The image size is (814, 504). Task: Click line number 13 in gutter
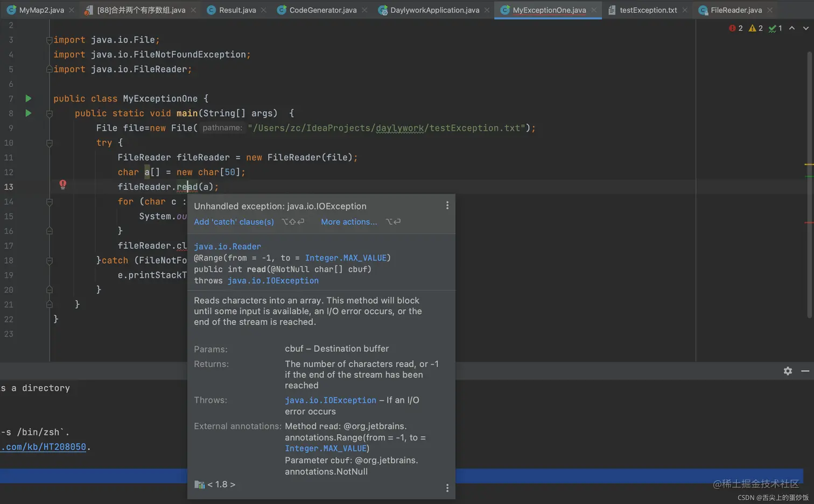(x=9, y=187)
